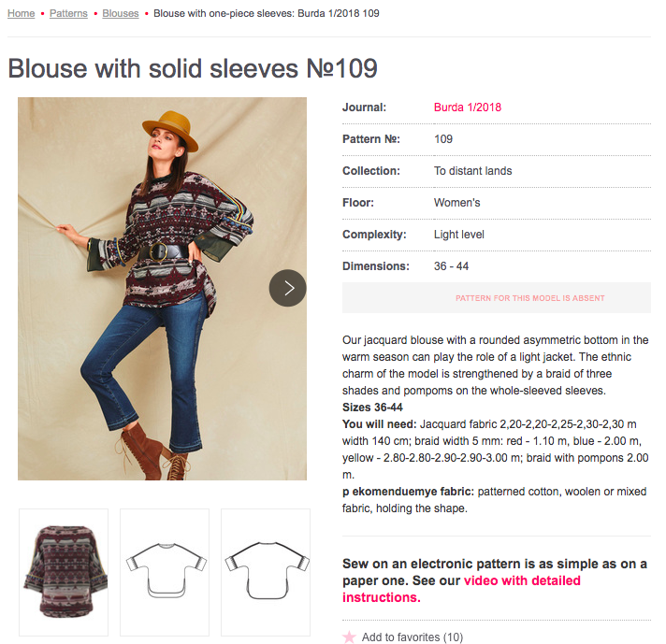Click the 'To distant lands' collection value
This screenshot has height=644, width=666.
(x=473, y=171)
